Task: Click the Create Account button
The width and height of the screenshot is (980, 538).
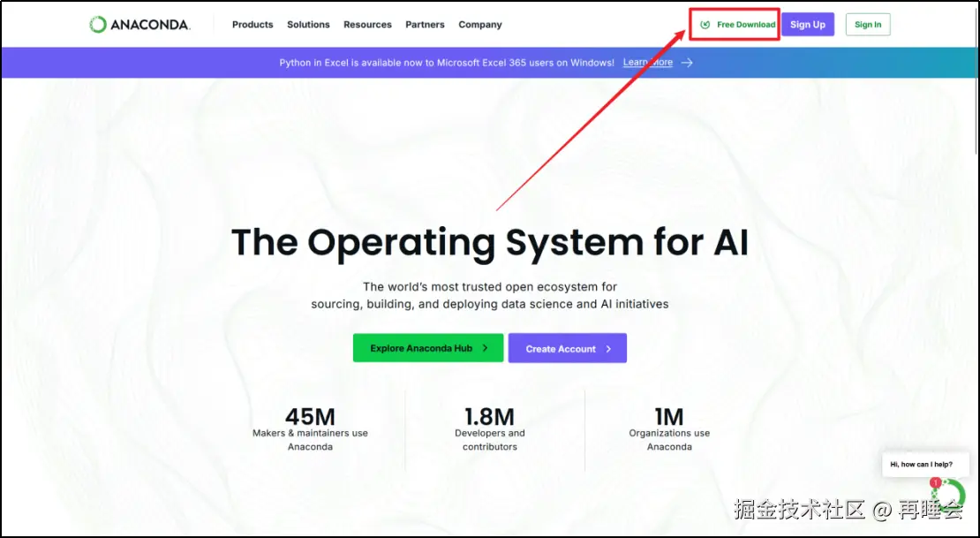Action: click(x=568, y=348)
